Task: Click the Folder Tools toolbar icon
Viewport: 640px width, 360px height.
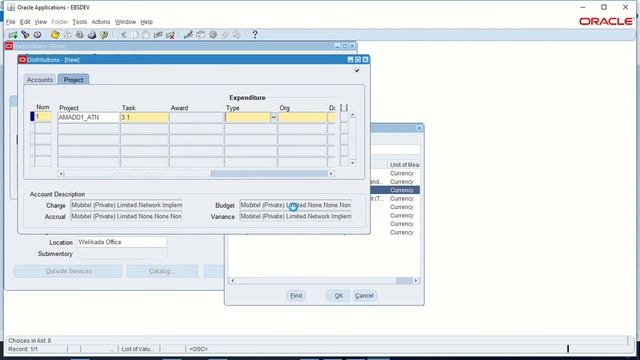Action: [x=237, y=35]
